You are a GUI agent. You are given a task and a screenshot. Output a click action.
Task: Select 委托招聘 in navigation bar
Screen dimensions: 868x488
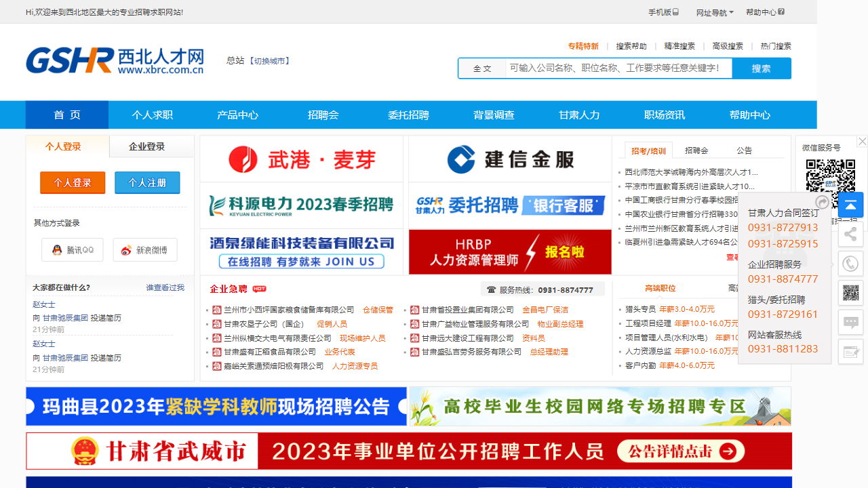point(409,115)
